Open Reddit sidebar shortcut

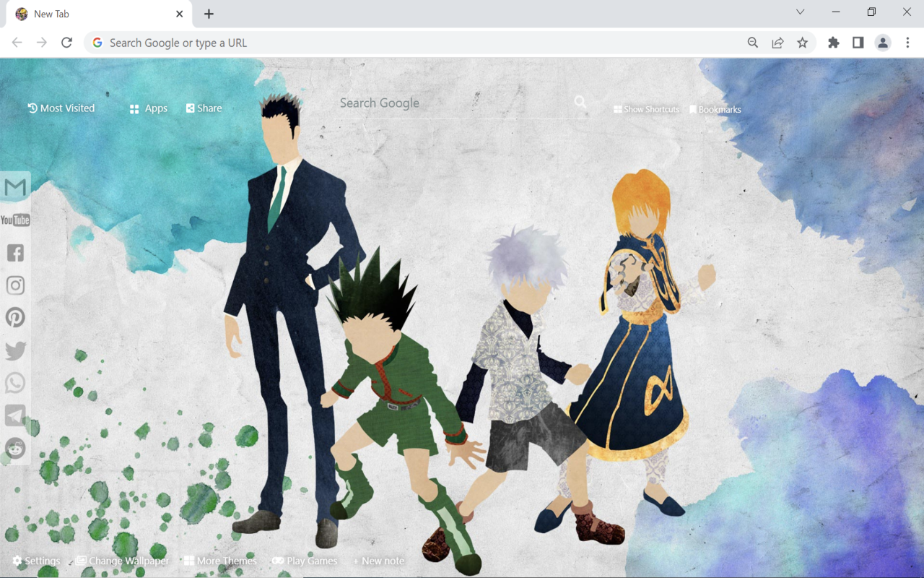15,448
